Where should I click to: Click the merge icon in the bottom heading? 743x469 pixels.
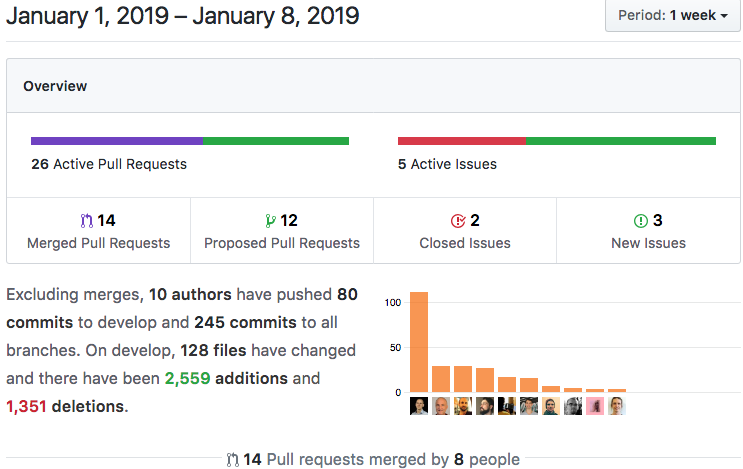pos(232,460)
